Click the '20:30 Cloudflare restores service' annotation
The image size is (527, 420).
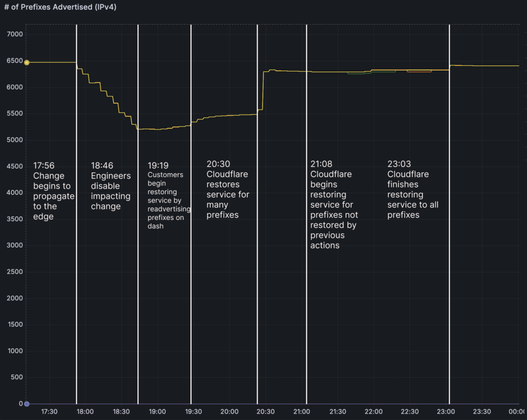tap(227, 189)
